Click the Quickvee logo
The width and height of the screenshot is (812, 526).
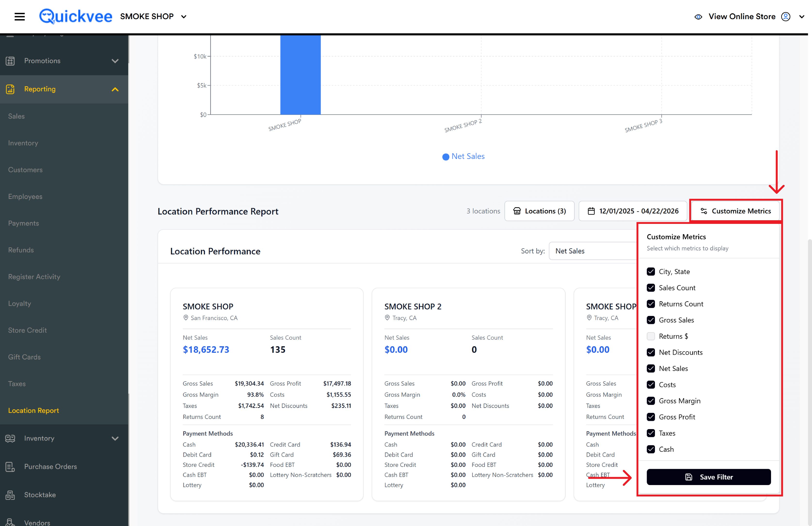pyautogui.click(x=75, y=16)
